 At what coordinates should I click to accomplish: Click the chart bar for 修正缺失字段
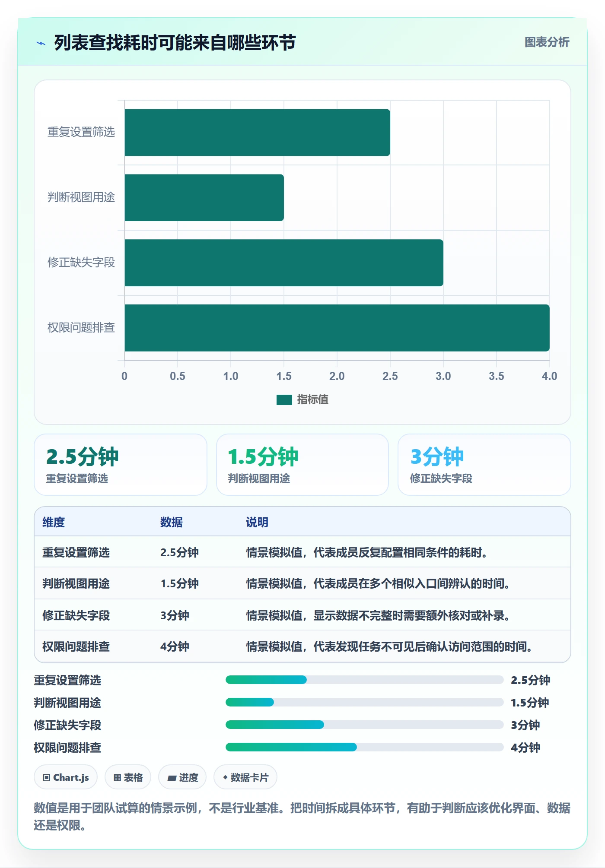(x=284, y=263)
